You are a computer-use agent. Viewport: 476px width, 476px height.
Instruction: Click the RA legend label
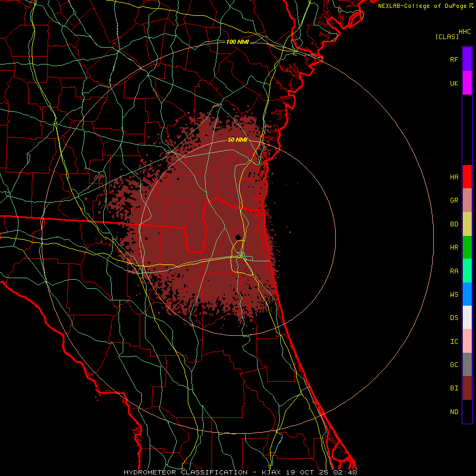[x=454, y=271]
